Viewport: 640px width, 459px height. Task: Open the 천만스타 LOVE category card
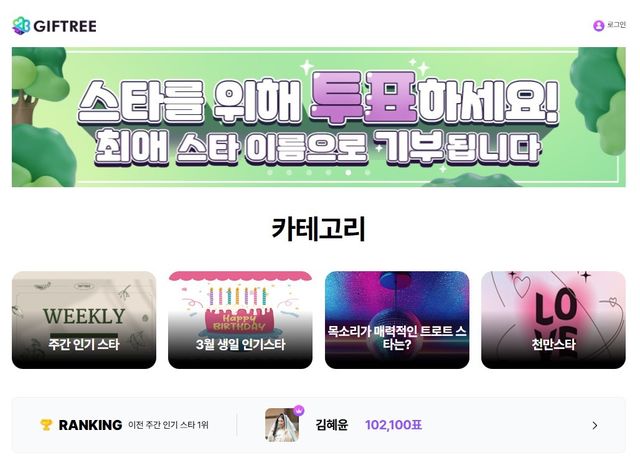(x=553, y=320)
